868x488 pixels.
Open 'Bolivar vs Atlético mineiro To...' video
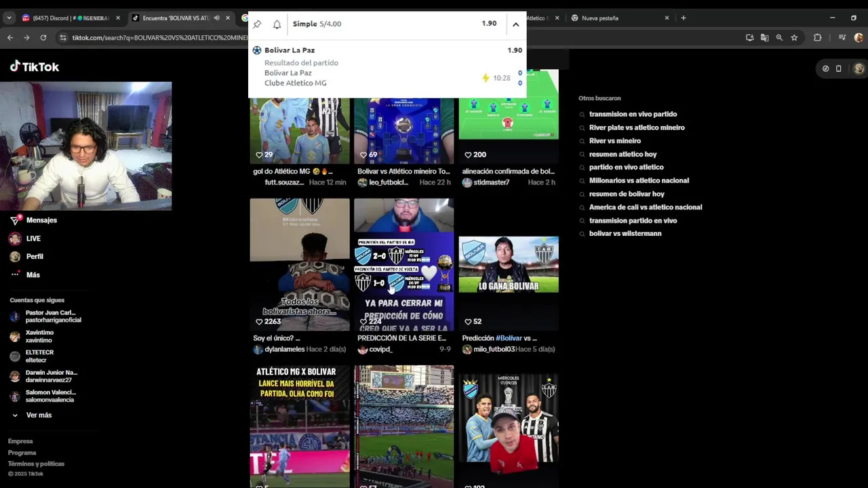tap(403, 131)
